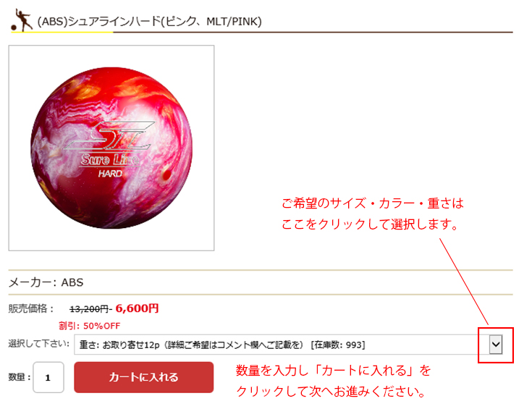Click the product title (ABS)シュアラインハード
The image size is (532, 409).
click(149, 22)
